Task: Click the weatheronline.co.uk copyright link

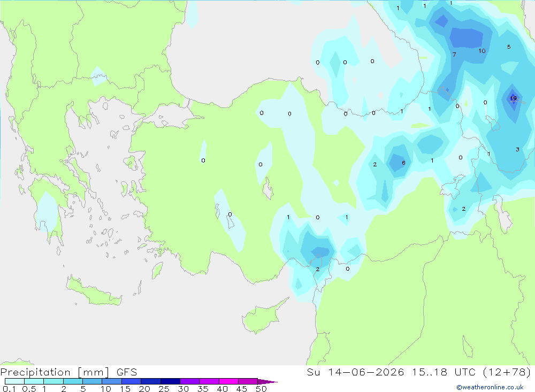Action: click(x=490, y=387)
